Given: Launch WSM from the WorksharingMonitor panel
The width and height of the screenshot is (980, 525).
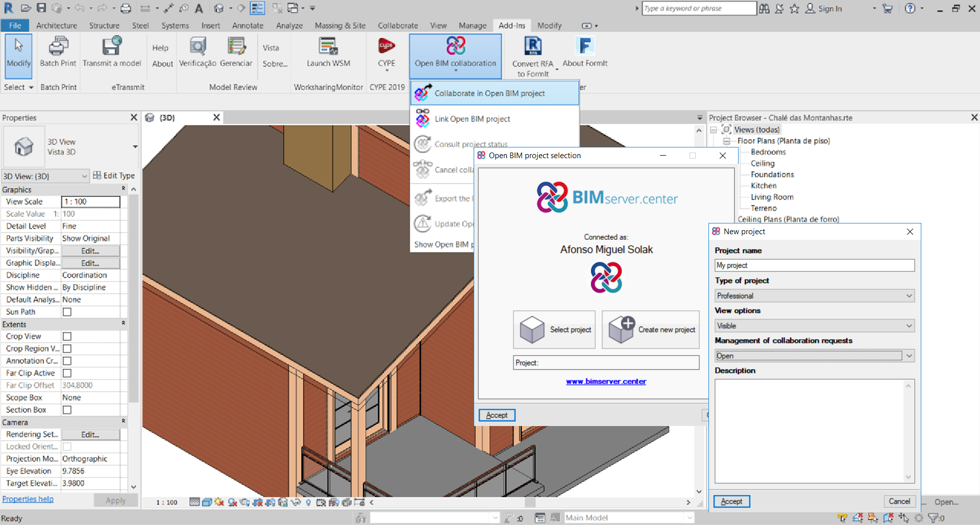Looking at the screenshot, I should [x=328, y=54].
